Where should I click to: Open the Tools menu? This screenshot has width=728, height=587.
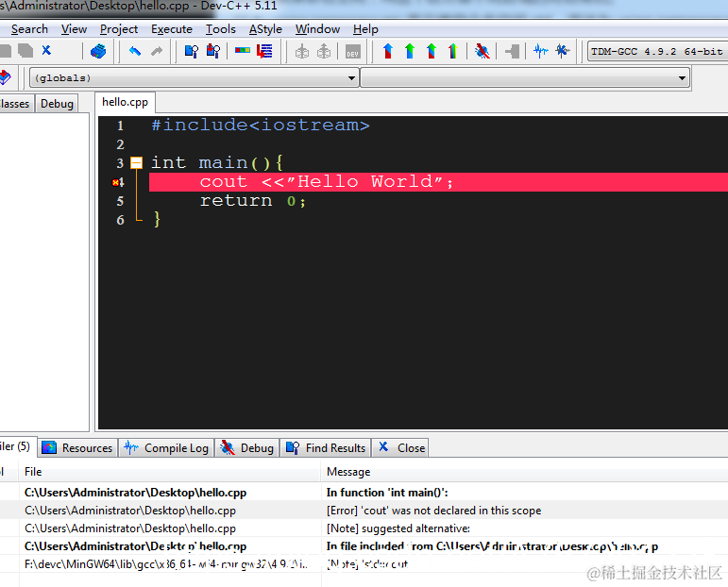point(221,29)
